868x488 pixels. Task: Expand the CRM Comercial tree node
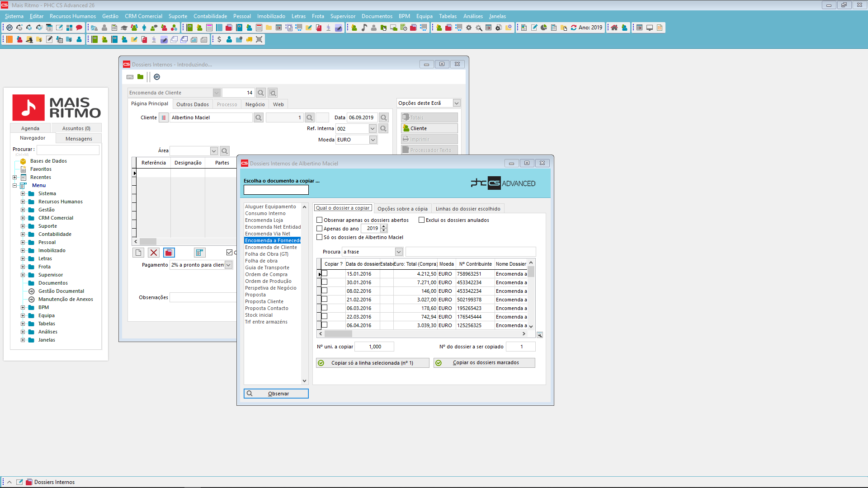coord(23,218)
